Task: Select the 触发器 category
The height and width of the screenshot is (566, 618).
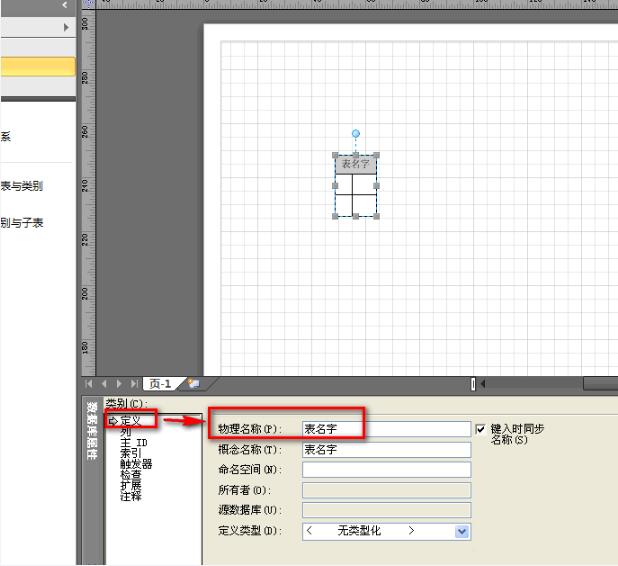Action: [x=136, y=464]
